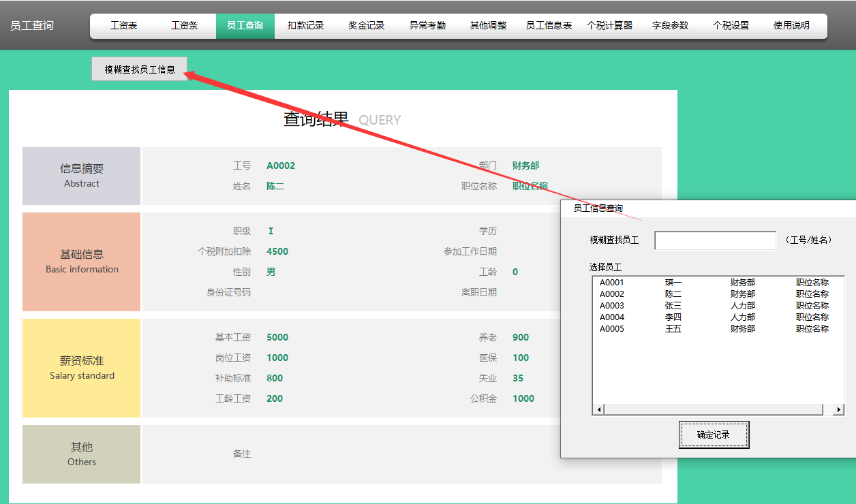The width and height of the screenshot is (856, 504).
Task: Click the right scrollbar arrow in the dialog
Action: [x=839, y=409]
